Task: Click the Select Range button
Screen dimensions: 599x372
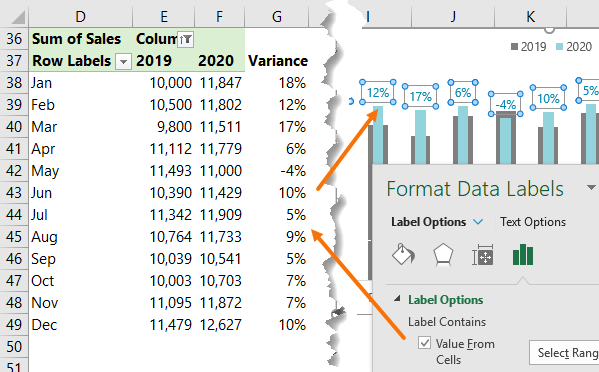Action: pyautogui.click(x=564, y=353)
